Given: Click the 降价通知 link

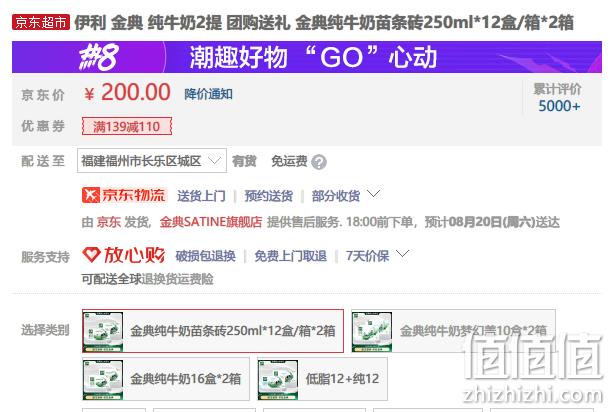Looking at the screenshot, I should coord(208,94).
